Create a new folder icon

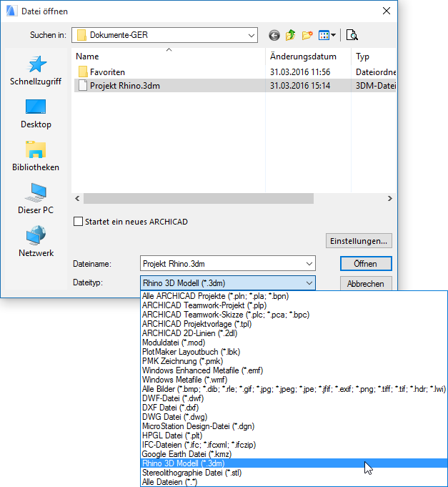(307, 35)
